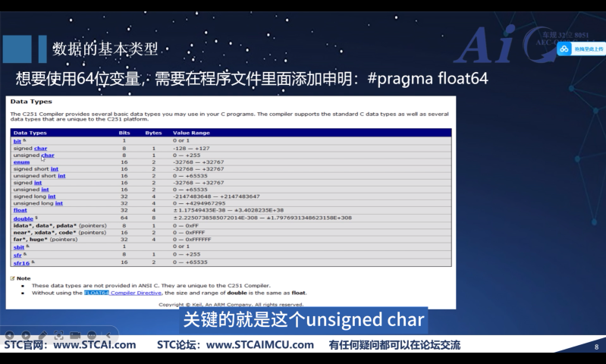The height and width of the screenshot is (364, 606).
Task: Click the cloud upload icon at top right
Action: pos(564,49)
